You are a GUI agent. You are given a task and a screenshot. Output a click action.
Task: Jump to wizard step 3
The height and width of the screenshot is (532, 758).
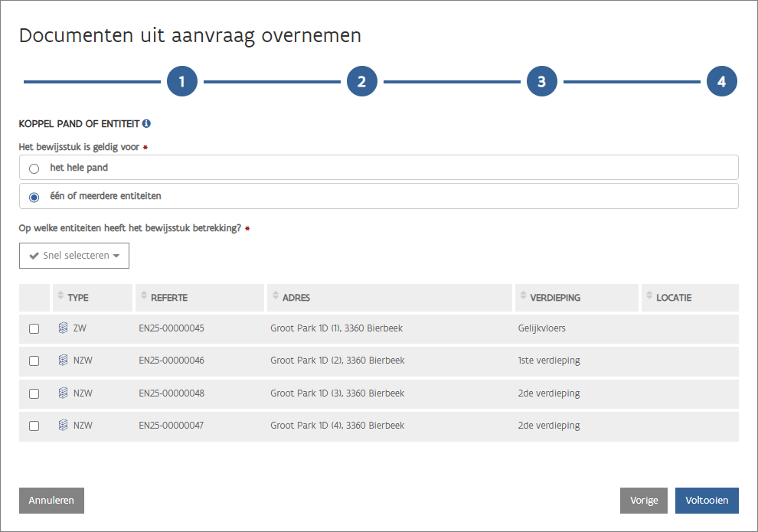coord(541,81)
